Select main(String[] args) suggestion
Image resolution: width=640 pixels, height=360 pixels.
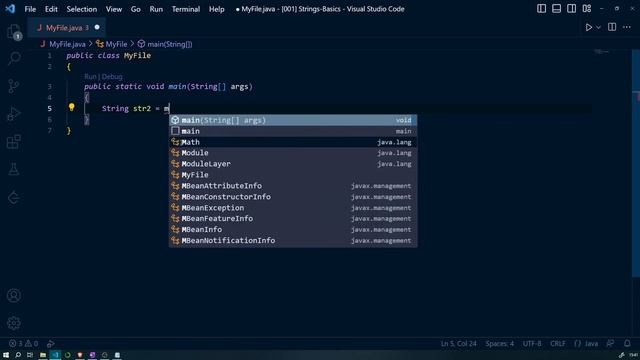293,120
